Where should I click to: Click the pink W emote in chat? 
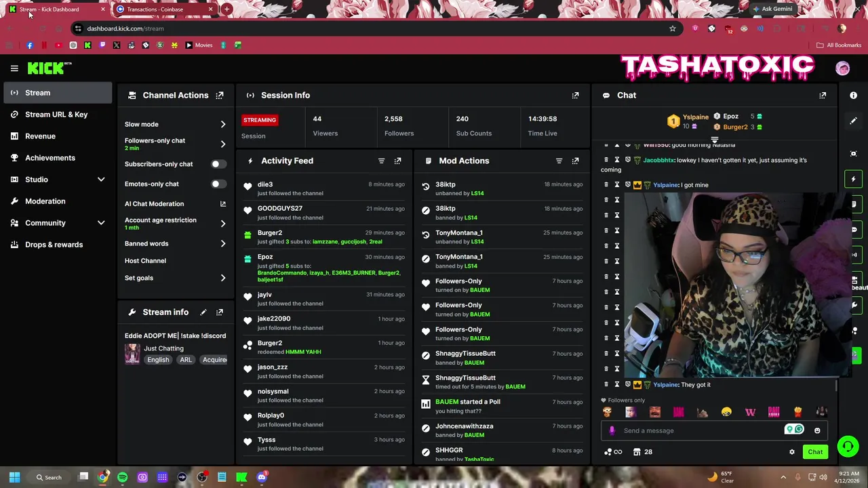(x=750, y=411)
